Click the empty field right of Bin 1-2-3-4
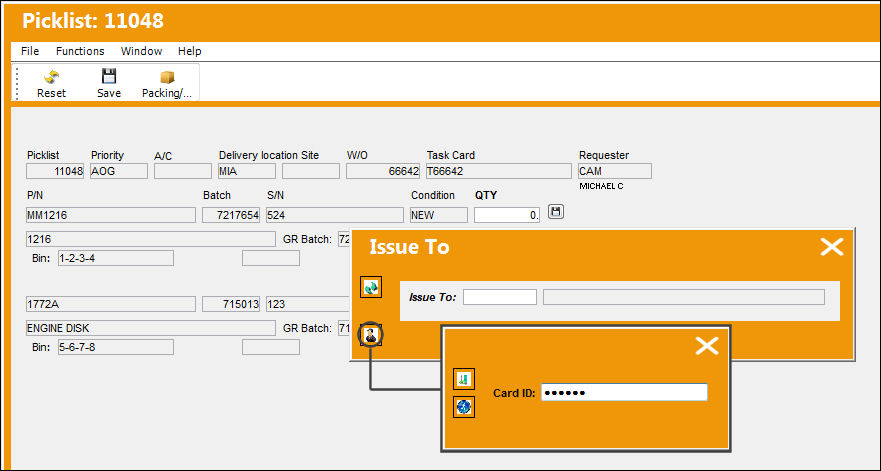The height and width of the screenshot is (471, 881). point(271,259)
